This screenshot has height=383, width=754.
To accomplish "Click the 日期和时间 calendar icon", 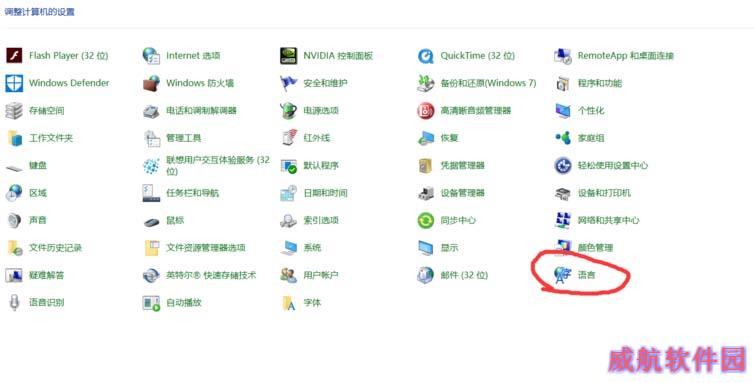I will tap(289, 193).
